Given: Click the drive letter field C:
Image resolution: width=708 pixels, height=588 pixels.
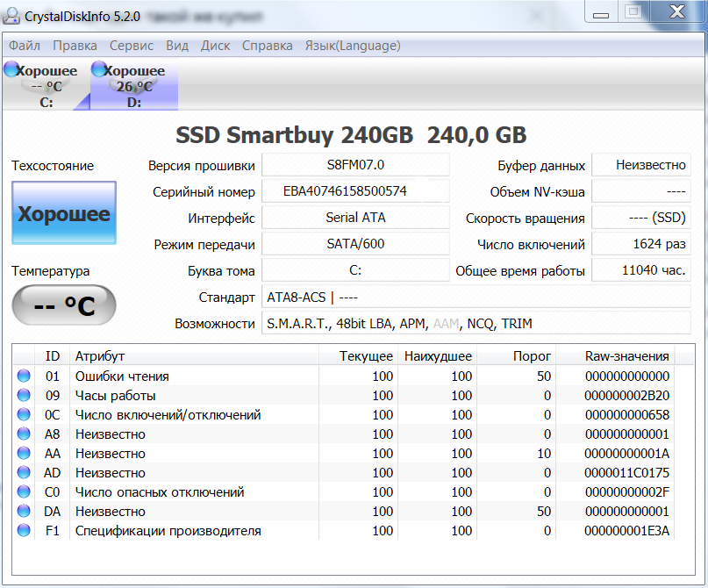Looking at the screenshot, I should (355, 270).
